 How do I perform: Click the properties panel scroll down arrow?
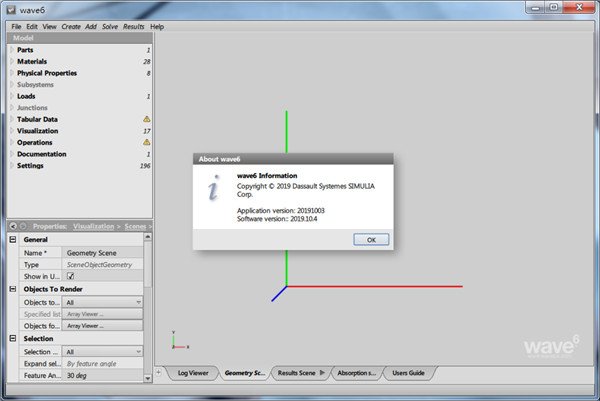coord(148,378)
